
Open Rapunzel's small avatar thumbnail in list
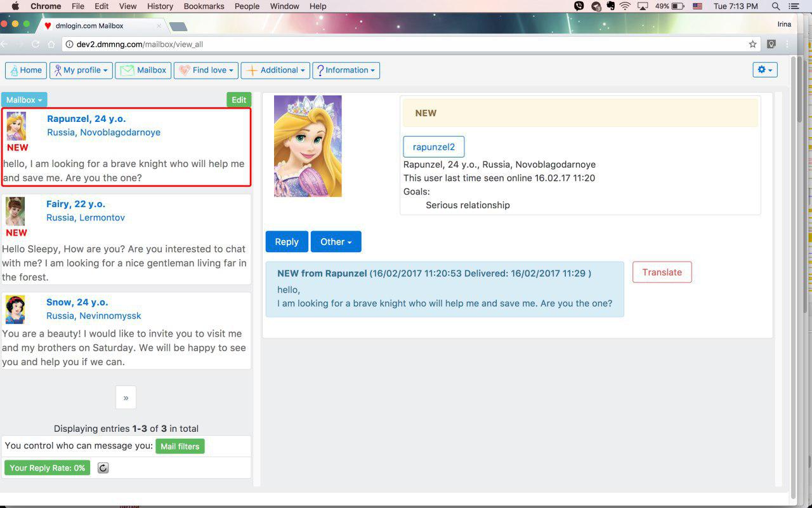tap(16, 126)
